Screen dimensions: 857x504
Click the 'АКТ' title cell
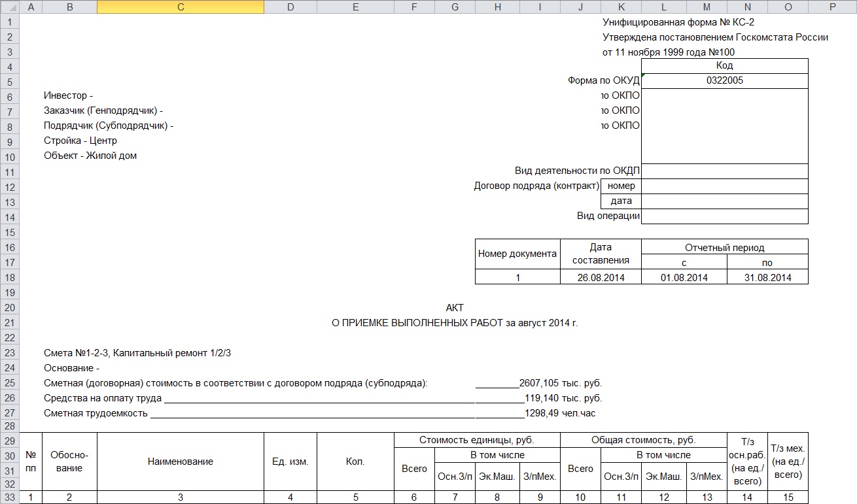455,308
